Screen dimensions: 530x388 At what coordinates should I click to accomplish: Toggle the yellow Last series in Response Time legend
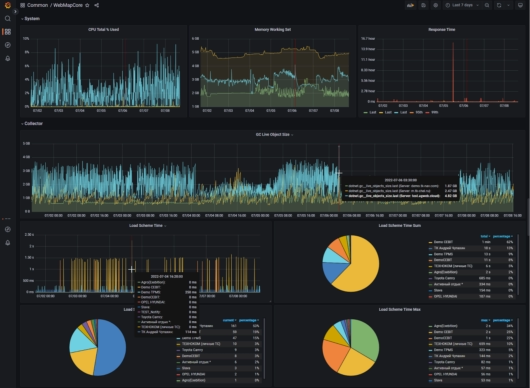click(385, 113)
